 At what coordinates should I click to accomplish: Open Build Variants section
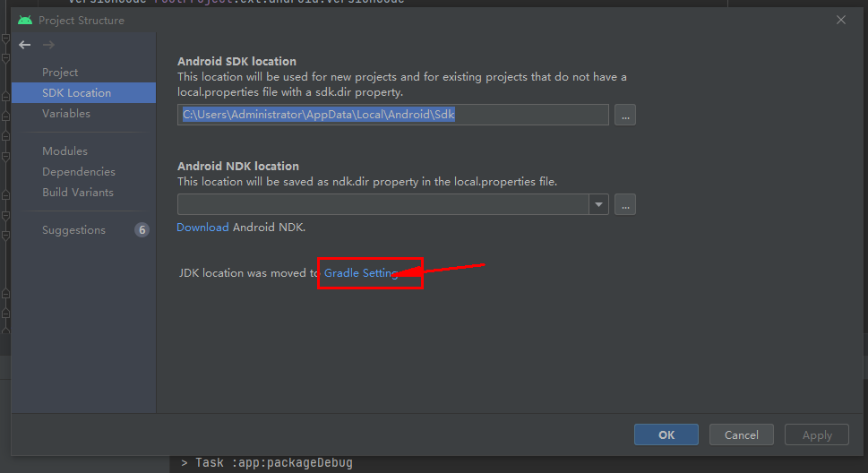coord(78,193)
